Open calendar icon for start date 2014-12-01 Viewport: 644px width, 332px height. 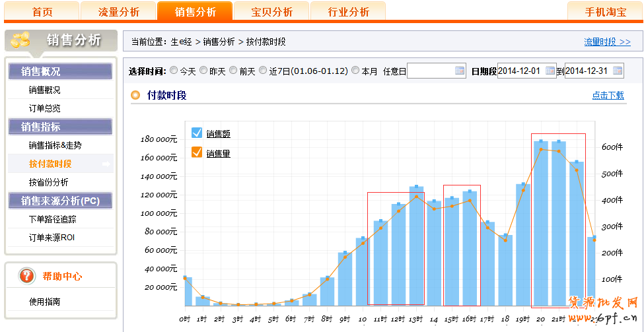point(550,71)
